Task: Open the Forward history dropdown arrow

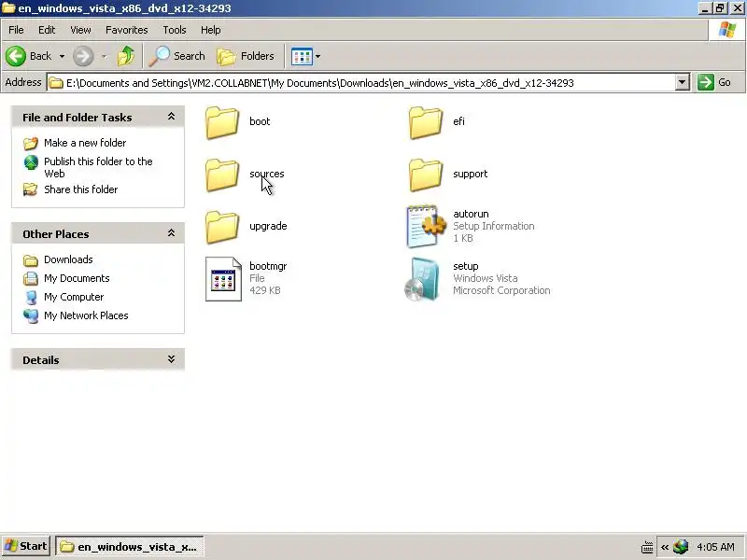Action: pos(104,57)
